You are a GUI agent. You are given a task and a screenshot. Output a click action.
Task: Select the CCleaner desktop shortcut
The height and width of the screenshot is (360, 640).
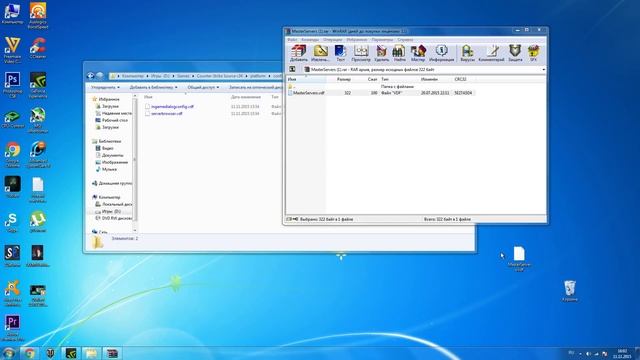click(x=38, y=48)
